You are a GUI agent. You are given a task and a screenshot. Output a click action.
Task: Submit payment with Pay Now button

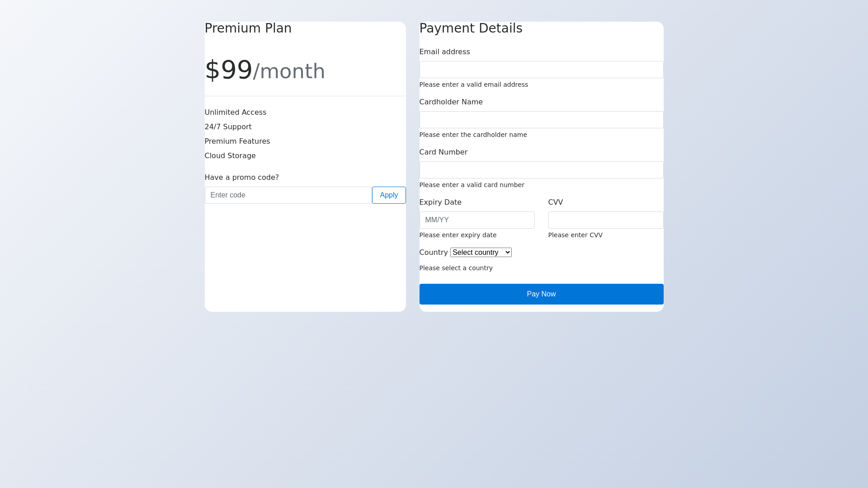(541, 294)
